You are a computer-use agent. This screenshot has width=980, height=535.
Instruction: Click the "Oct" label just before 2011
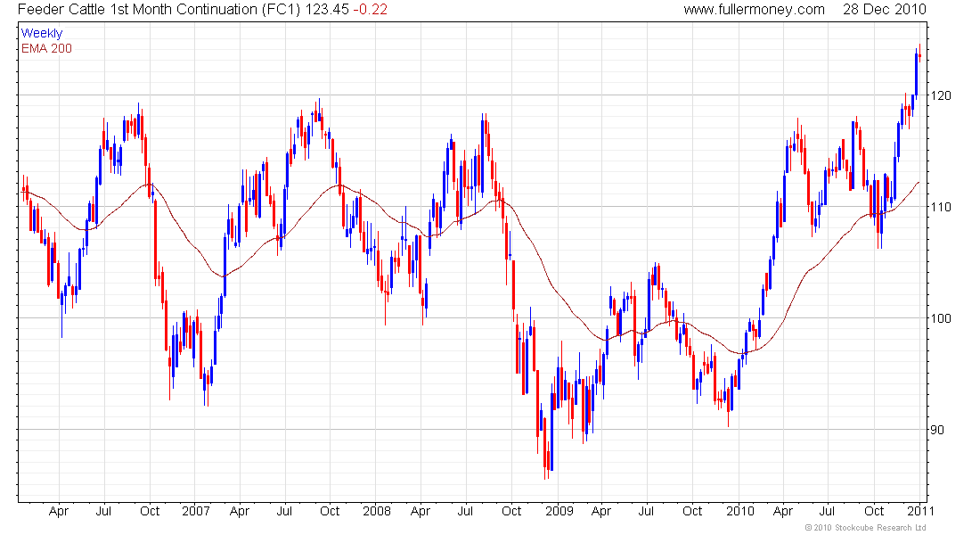coord(874,511)
